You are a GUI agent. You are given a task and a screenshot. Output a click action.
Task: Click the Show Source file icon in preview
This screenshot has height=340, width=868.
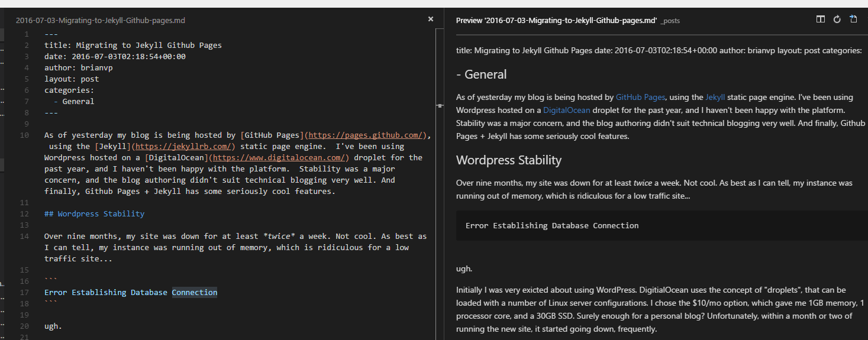(x=853, y=19)
